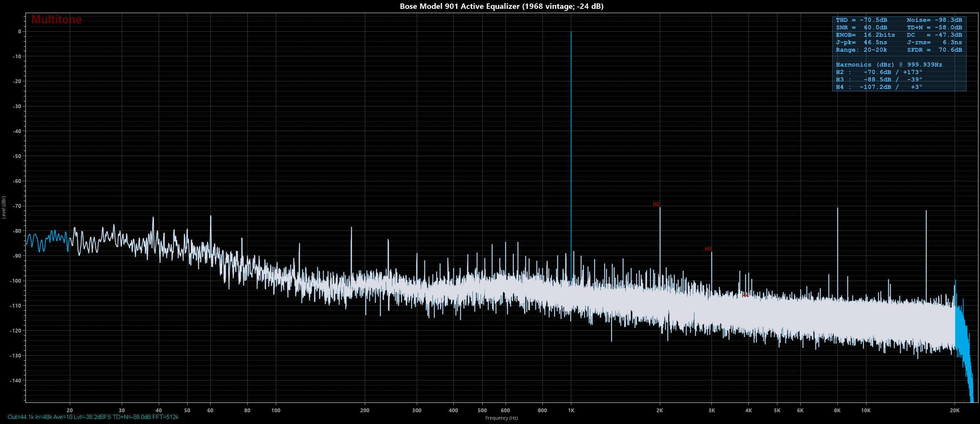This screenshot has width=980, height=424.
Task: Click the red H3 marker on the spectrum
Action: [x=708, y=249]
